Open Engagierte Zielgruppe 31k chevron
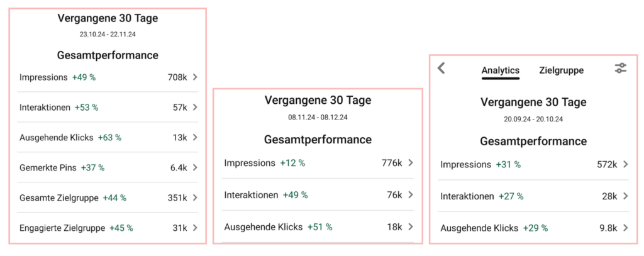The width and height of the screenshot is (644, 256). click(x=195, y=228)
